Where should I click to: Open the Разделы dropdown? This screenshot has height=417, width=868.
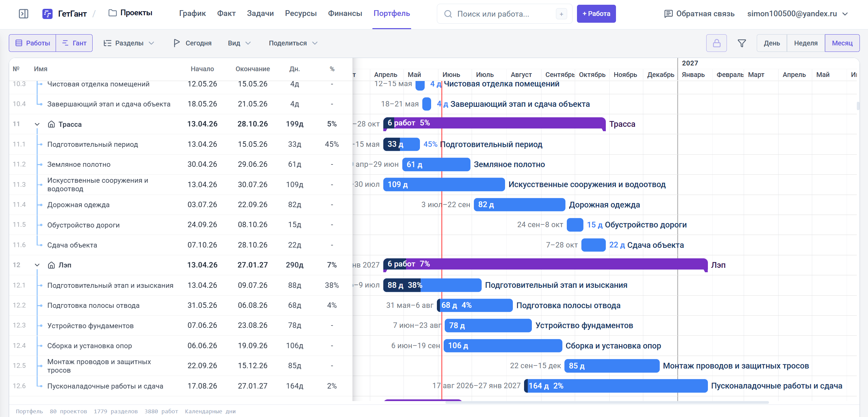coord(129,43)
